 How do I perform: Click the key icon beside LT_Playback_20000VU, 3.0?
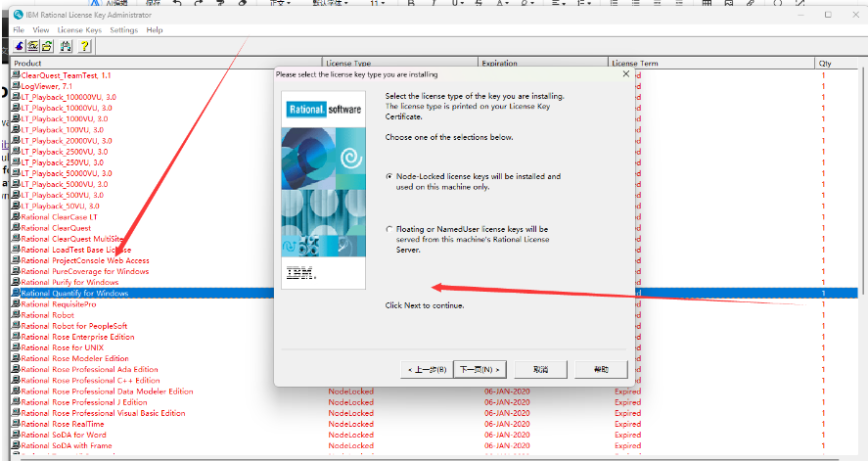16,140
